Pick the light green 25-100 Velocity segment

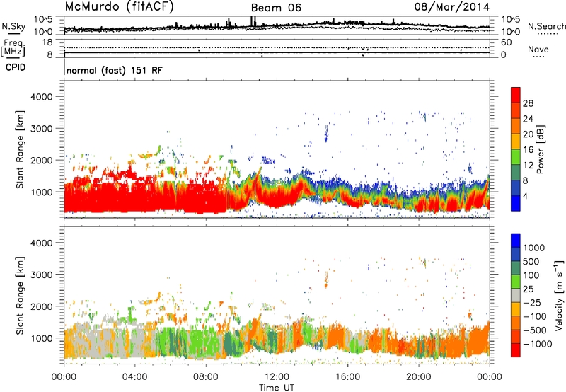(x=516, y=282)
